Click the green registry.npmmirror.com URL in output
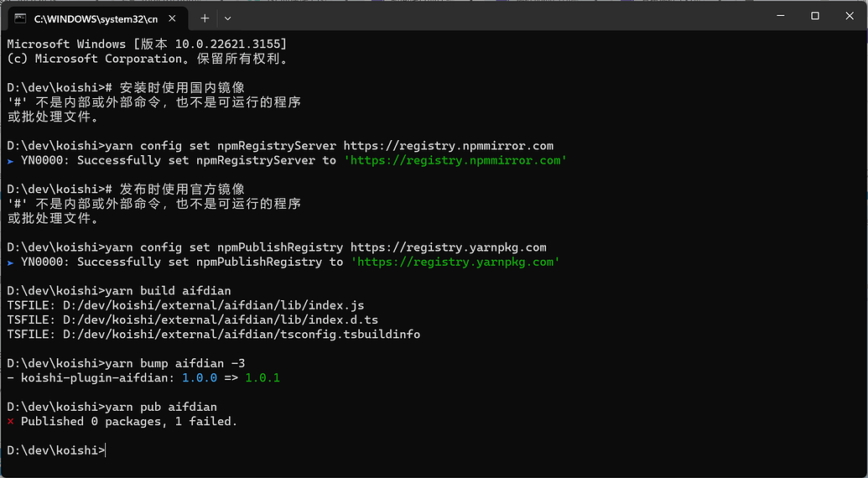The height and width of the screenshot is (478, 868). coord(455,160)
